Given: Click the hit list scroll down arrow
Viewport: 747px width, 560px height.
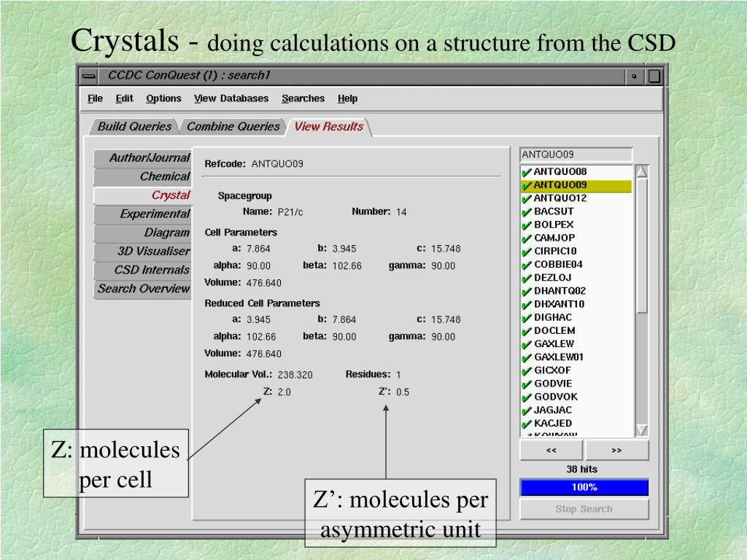Looking at the screenshot, I should click(x=642, y=429).
